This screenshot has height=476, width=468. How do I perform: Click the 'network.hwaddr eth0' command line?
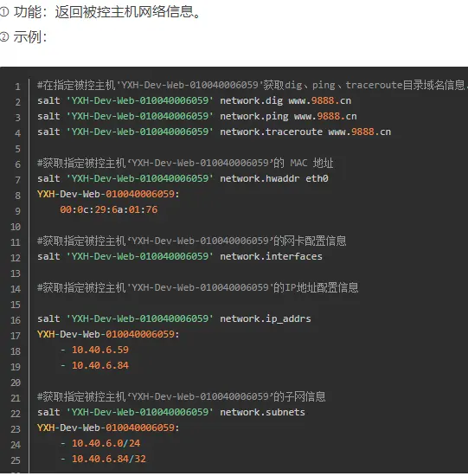pos(183,178)
